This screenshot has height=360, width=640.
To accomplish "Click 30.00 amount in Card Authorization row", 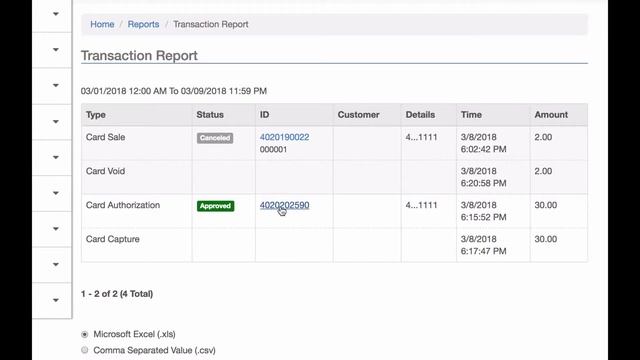I will 546,205.
